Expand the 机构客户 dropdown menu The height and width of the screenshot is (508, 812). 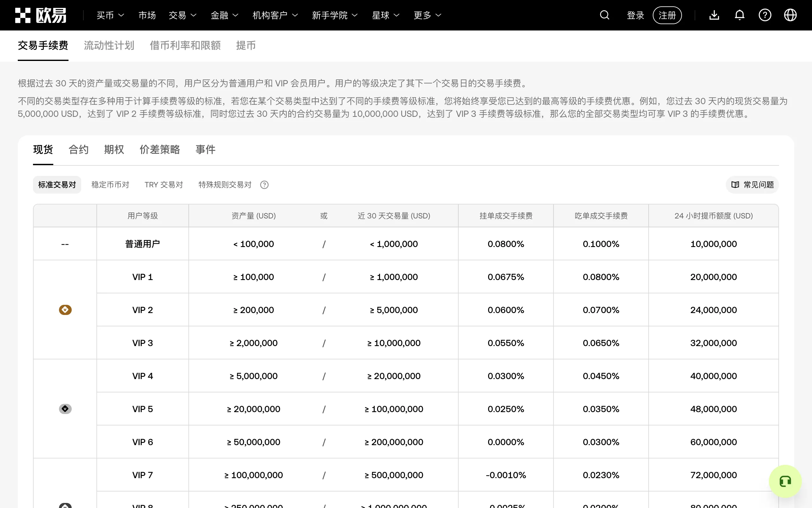tap(275, 15)
